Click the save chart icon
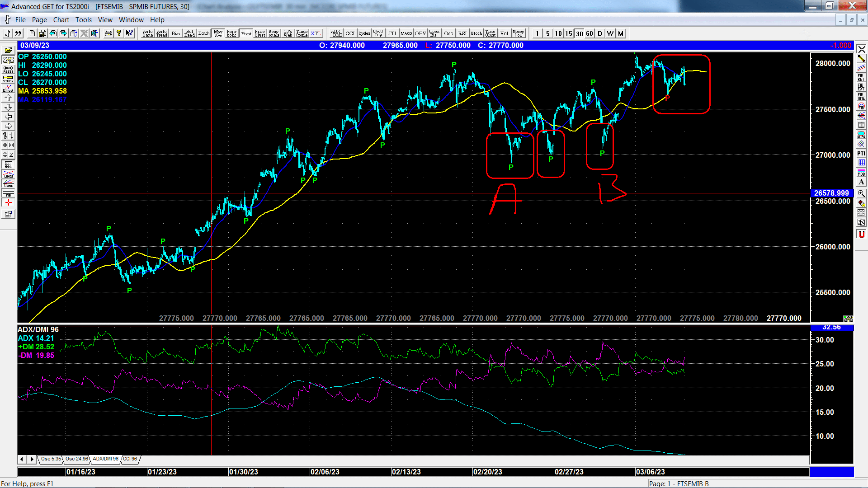 point(42,33)
